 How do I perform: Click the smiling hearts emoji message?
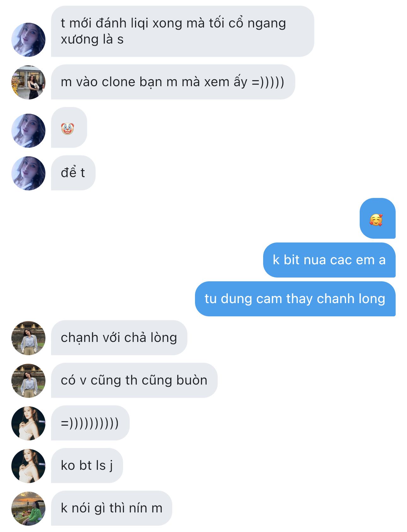377,218
